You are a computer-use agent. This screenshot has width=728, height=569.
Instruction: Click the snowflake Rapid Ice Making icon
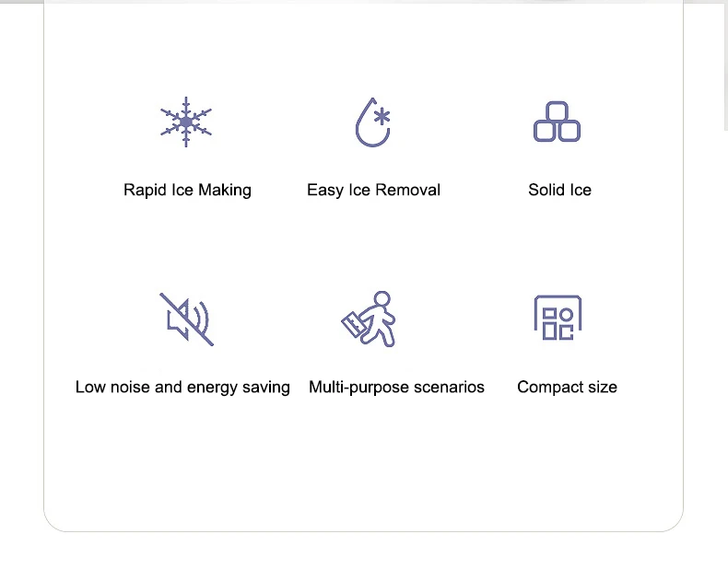click(186, 122)
